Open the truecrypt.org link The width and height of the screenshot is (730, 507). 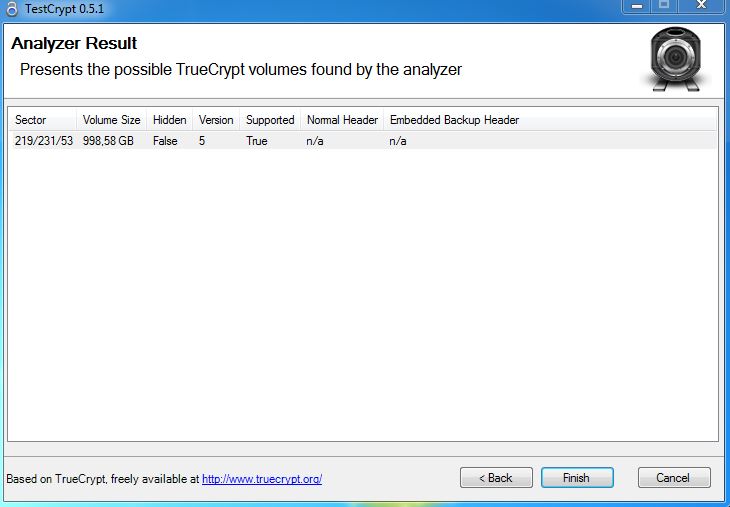tap(262, 479)
